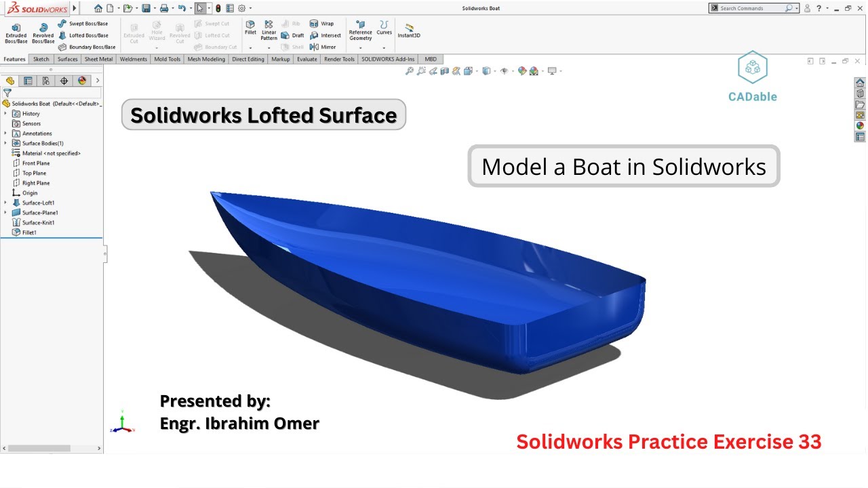Open the Mold Tools tab
The width and height of the screenshot is (868, 488).
click(167, 59)
